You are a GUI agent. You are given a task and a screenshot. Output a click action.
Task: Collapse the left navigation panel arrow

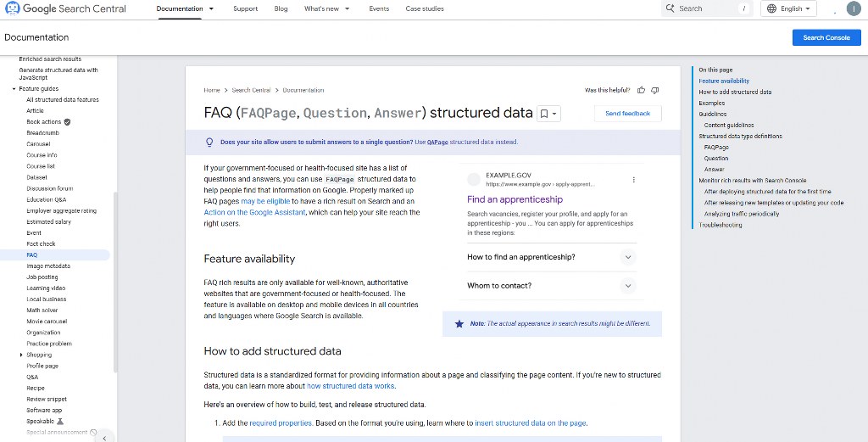tap(104, 438)
